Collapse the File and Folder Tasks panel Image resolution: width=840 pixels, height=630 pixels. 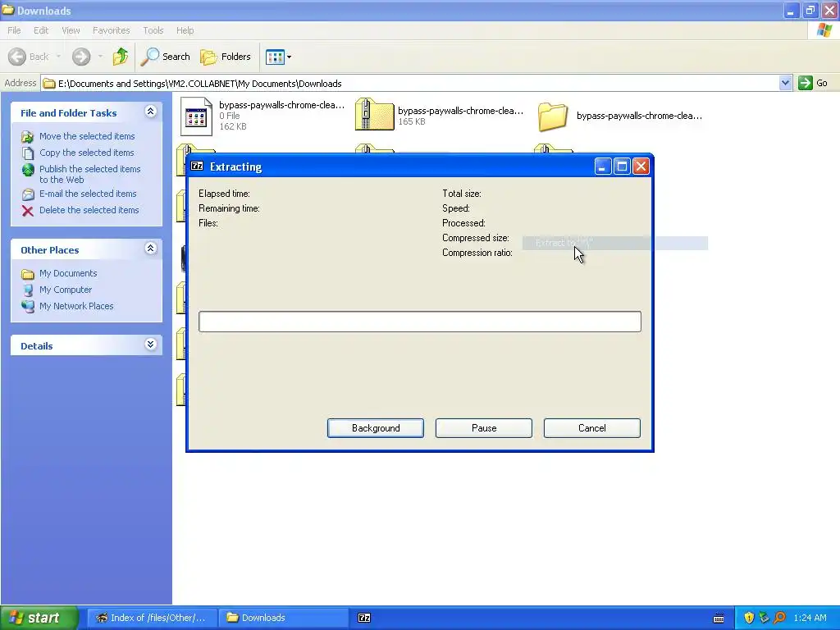(151, 112)
